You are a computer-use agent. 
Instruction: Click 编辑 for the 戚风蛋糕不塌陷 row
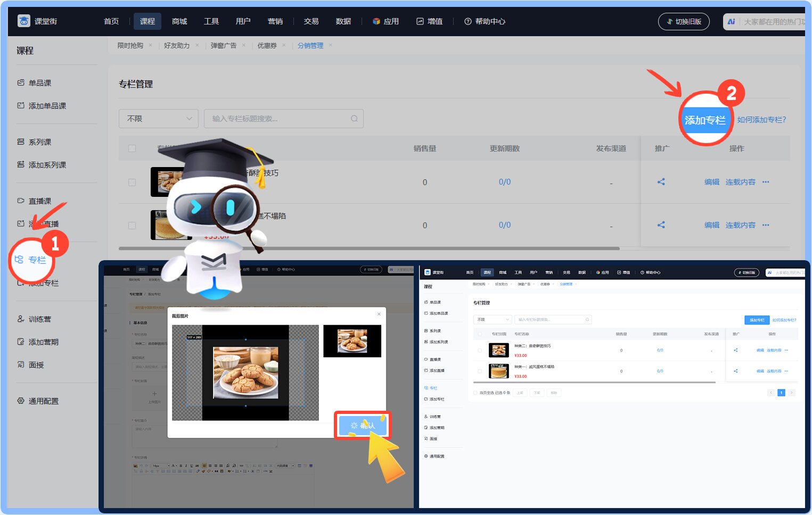point(712,225)
